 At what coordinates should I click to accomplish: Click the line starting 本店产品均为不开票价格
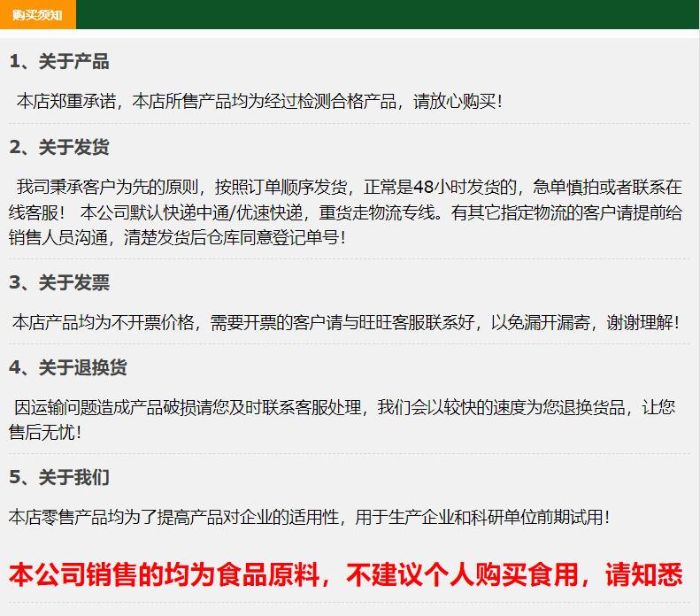click(346, 322)
